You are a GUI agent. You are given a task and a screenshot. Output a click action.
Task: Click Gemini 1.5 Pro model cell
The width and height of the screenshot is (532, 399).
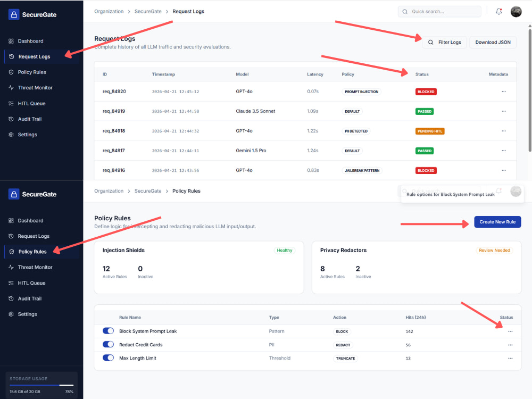pyautogui.click(x=251, y=151)
